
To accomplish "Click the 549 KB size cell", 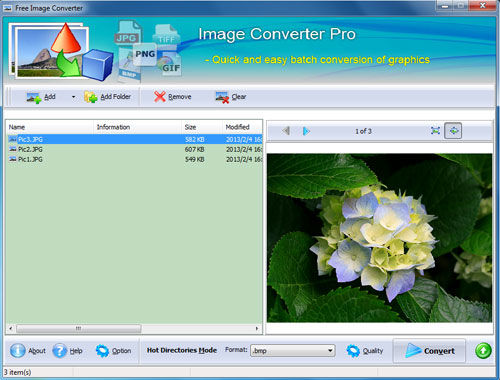I will point(195,159).
